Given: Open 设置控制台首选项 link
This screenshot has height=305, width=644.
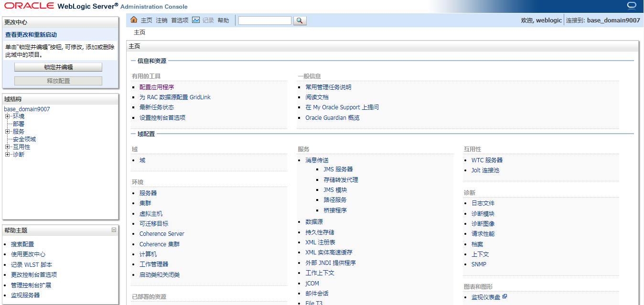Looking at the screenshot, I should (162, 118).
